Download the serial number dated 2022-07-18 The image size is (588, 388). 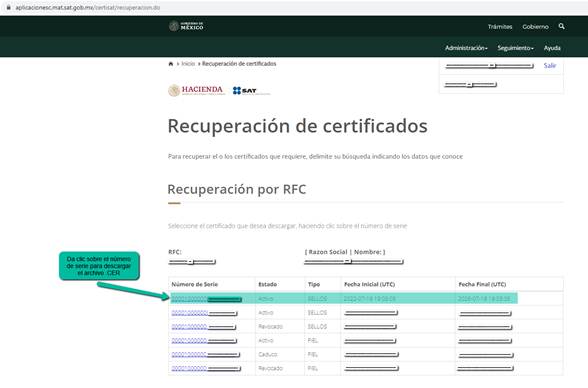206,299
